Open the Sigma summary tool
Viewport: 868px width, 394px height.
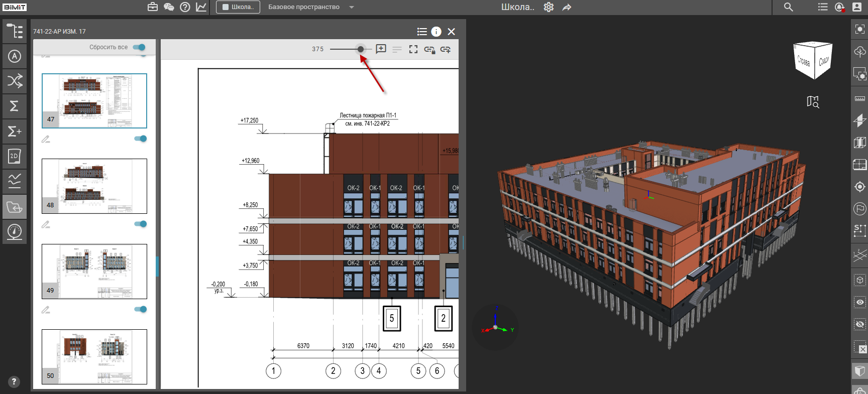coord(15,106)
